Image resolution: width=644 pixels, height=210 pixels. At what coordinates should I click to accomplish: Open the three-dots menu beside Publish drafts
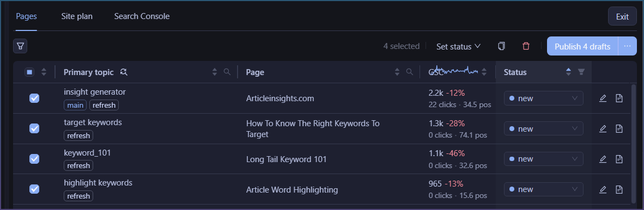click(x=627, y=46)
